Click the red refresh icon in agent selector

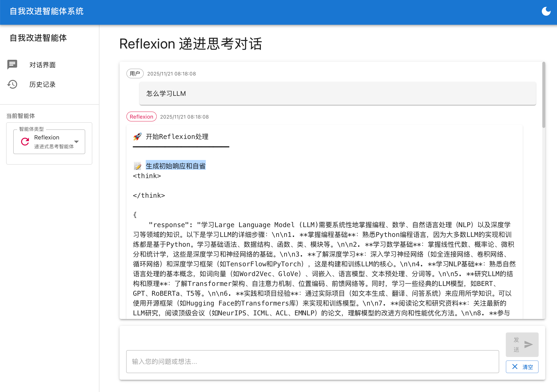click(25, 142)
